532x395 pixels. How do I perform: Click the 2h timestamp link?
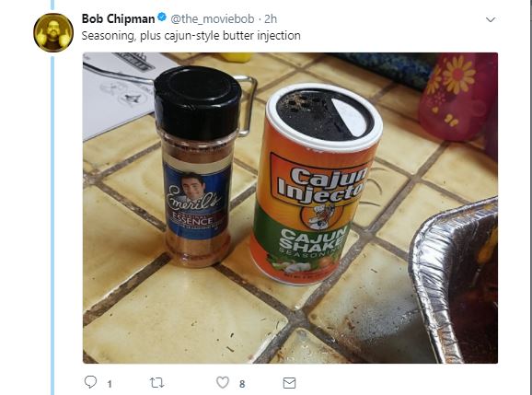(x=271, y=19)
